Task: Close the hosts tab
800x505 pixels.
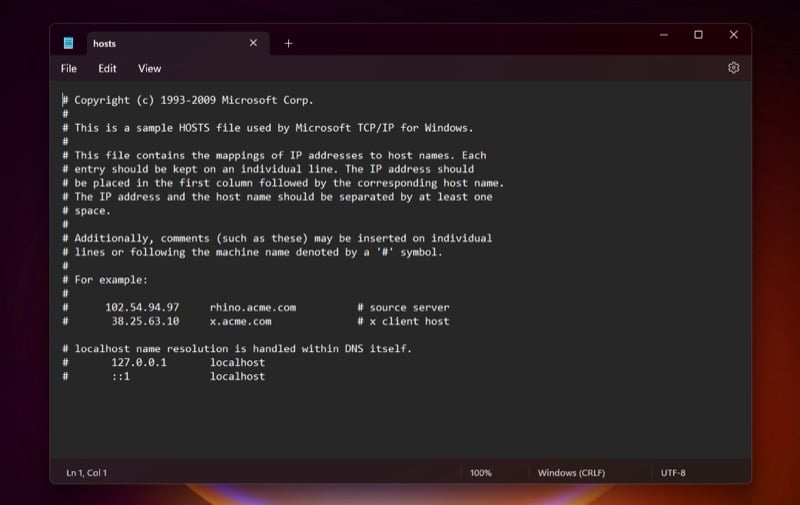Action: tap(253, 43)
